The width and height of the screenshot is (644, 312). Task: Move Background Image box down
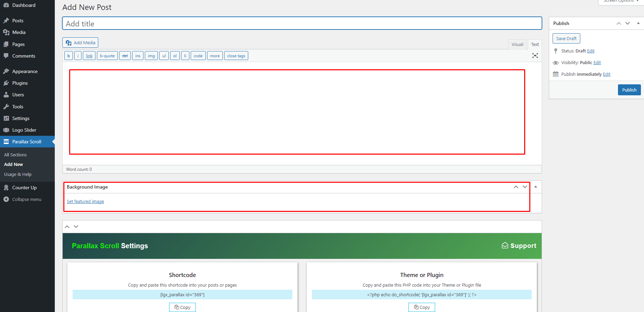point(525,187)
